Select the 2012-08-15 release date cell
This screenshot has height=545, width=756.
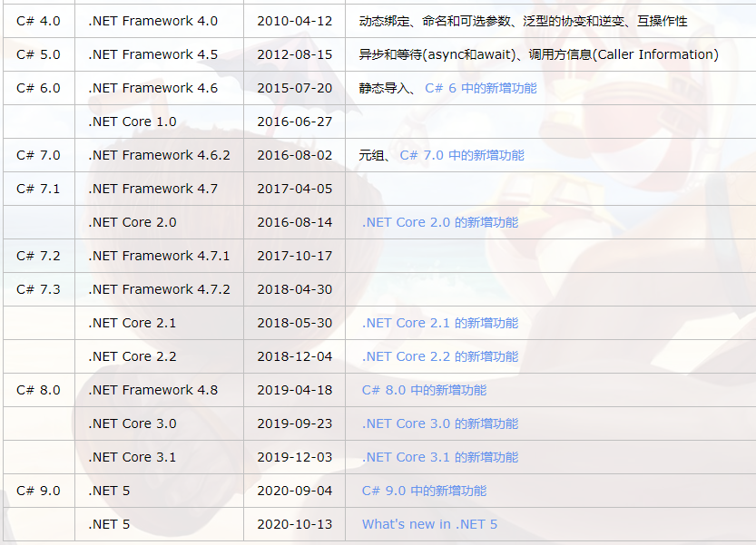coord(293,54)
